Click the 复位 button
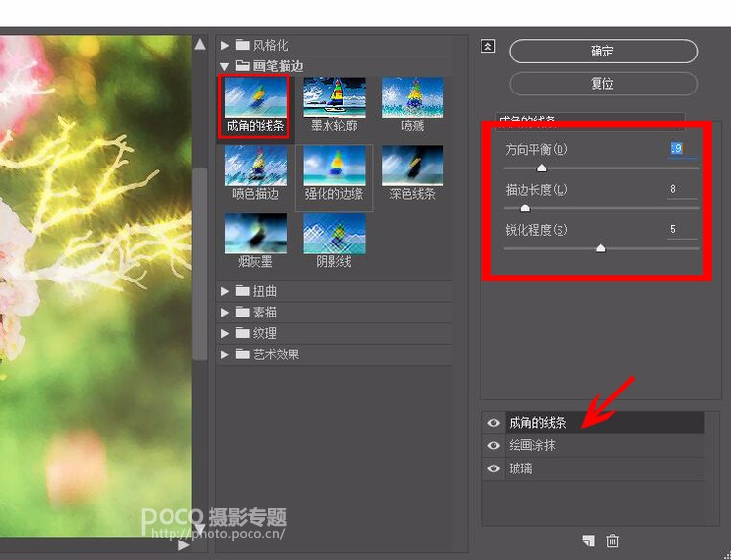The image size is (731, 560). (603, 84)
